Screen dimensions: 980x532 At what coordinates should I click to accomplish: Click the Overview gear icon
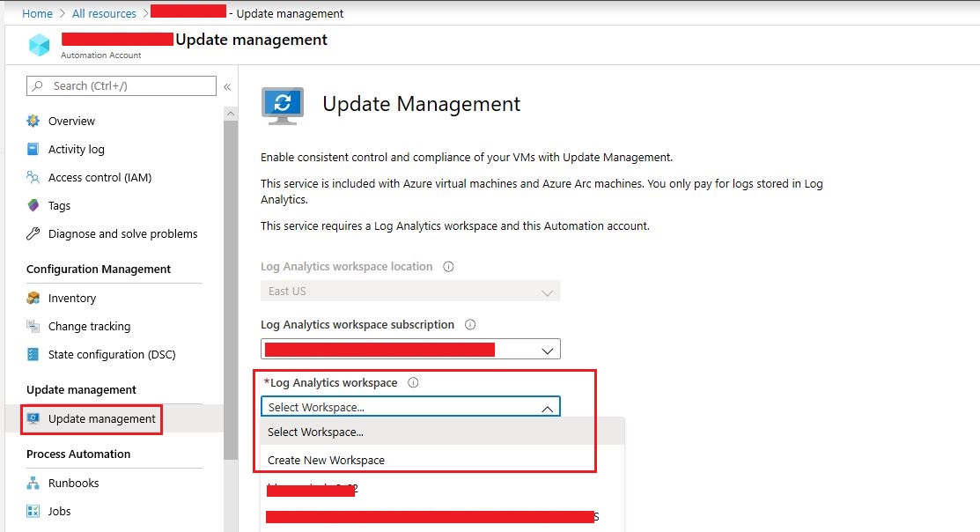pyautogui.click(x=33, y=121)
